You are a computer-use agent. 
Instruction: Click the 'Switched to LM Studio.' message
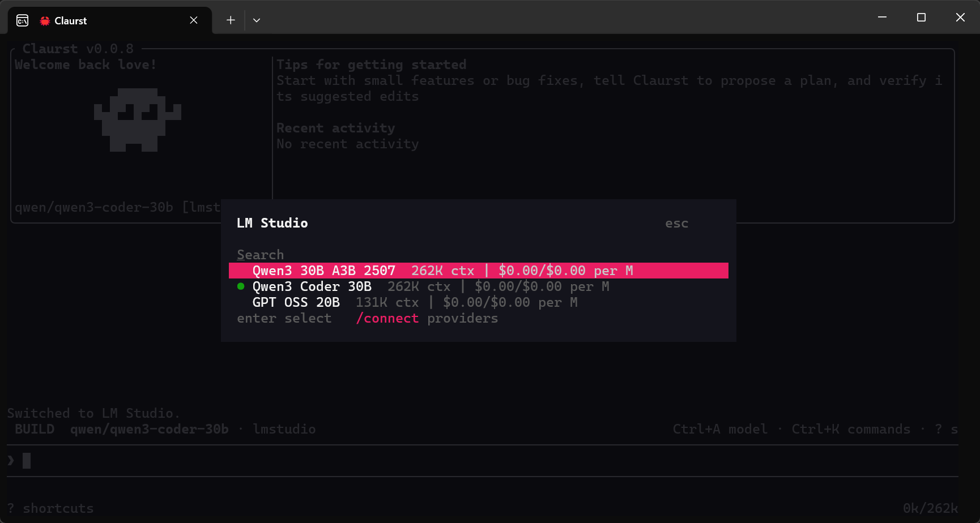click(93, 413)
